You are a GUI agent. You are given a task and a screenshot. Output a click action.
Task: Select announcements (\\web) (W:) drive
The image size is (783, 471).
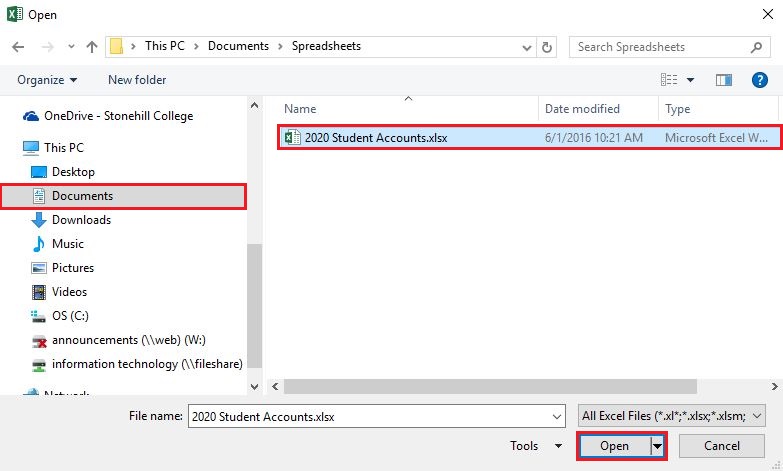click(x=129, y=340)
